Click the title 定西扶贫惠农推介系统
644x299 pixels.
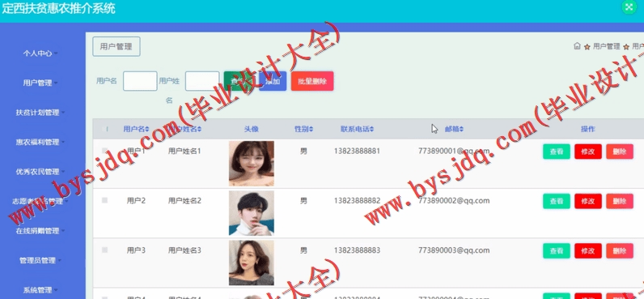coord(58,8)
